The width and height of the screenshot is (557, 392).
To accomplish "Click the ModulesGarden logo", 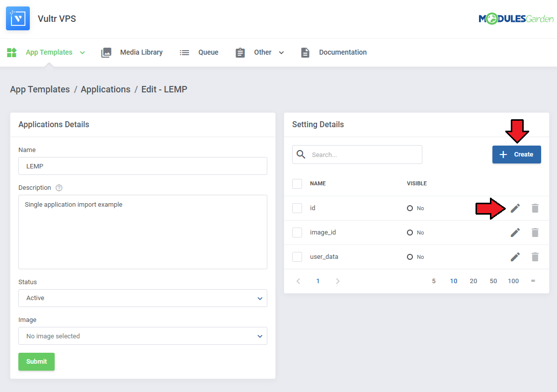I will 516,18.
